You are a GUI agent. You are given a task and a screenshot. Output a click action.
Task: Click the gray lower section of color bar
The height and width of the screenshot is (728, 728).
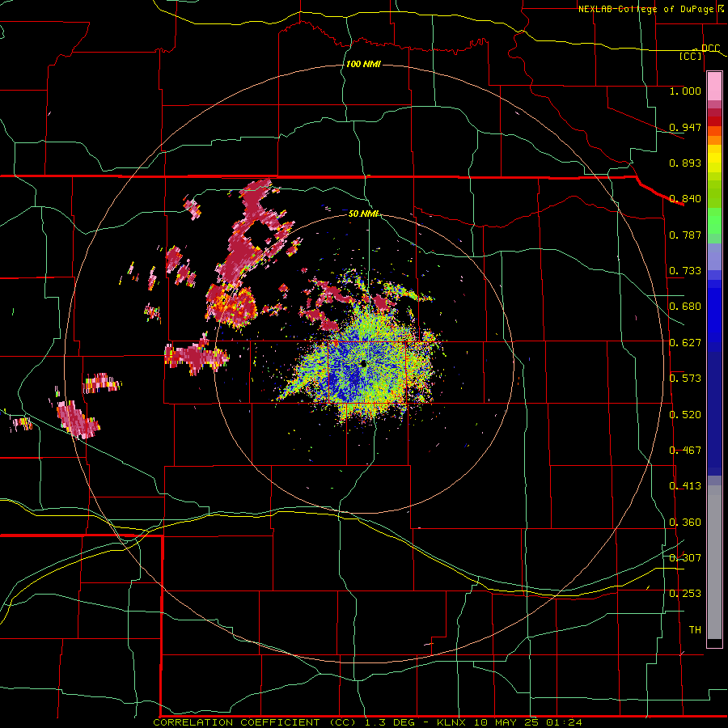point(714,562)
